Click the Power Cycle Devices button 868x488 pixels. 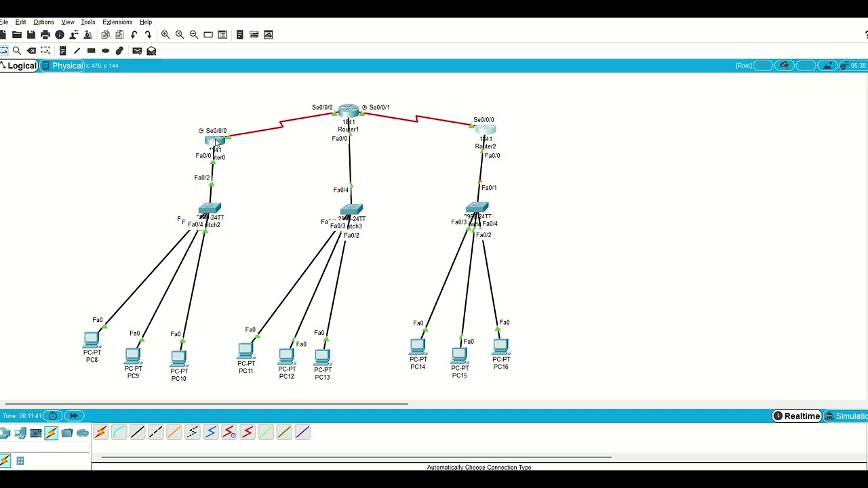[x=53, y=416]
